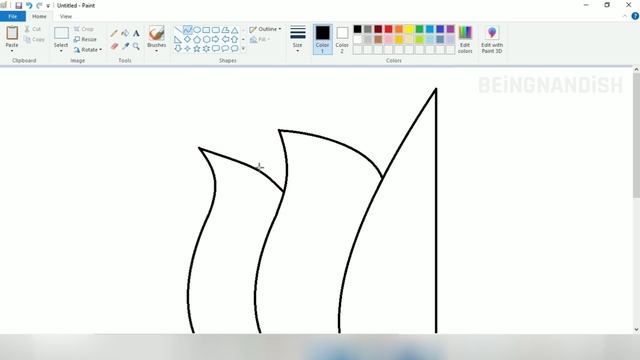Open Edit with Paint 3D
640x360 pixels.
click(492, 39)
